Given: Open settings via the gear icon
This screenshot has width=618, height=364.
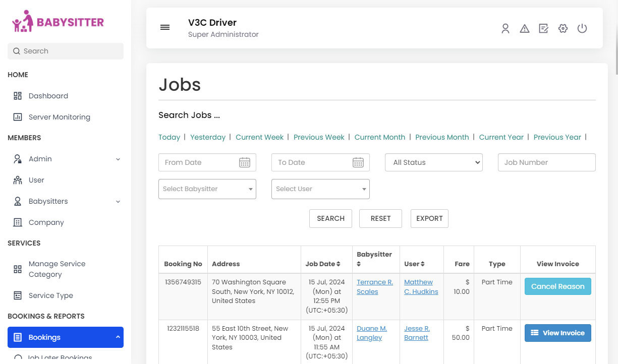Looking at the screenshot, I should tap(563, 28).
